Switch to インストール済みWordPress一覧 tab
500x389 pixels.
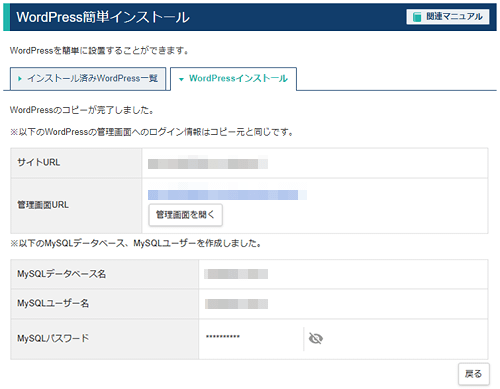click(88, 79)
